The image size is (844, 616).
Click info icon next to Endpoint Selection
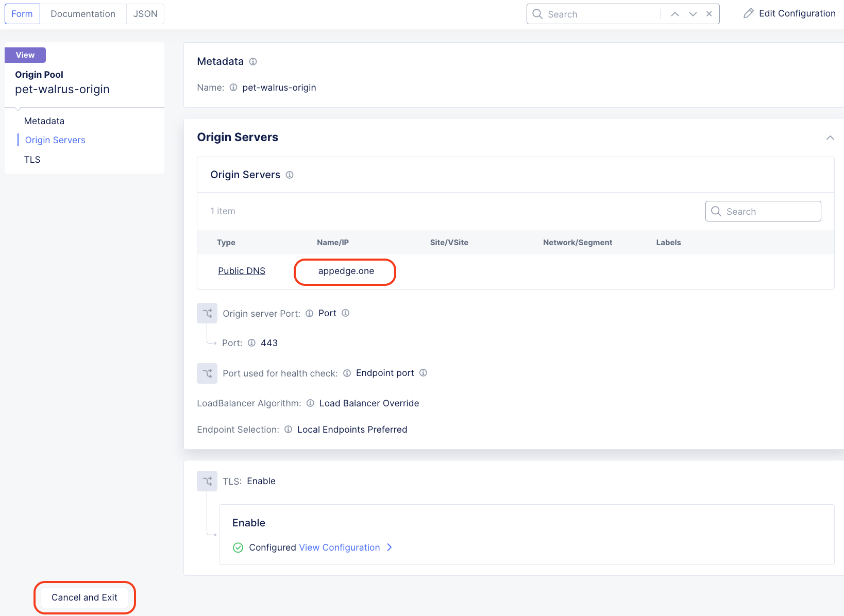(288, 430)
